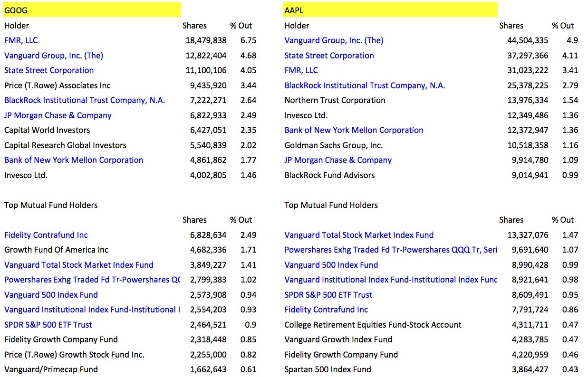Select Price (T.Rowe) Associates Inc row name

tap(58, 85)
